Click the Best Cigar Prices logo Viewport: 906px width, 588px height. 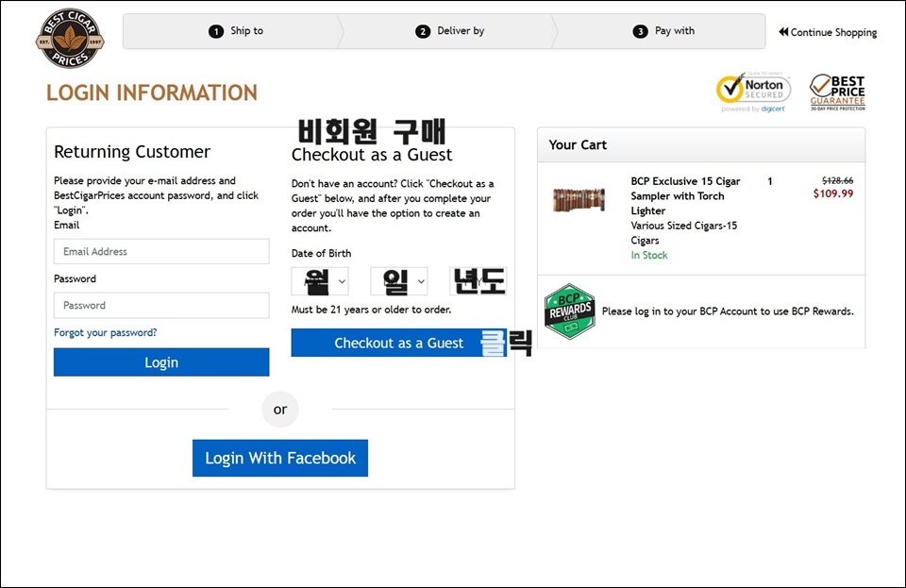point(70,38)
